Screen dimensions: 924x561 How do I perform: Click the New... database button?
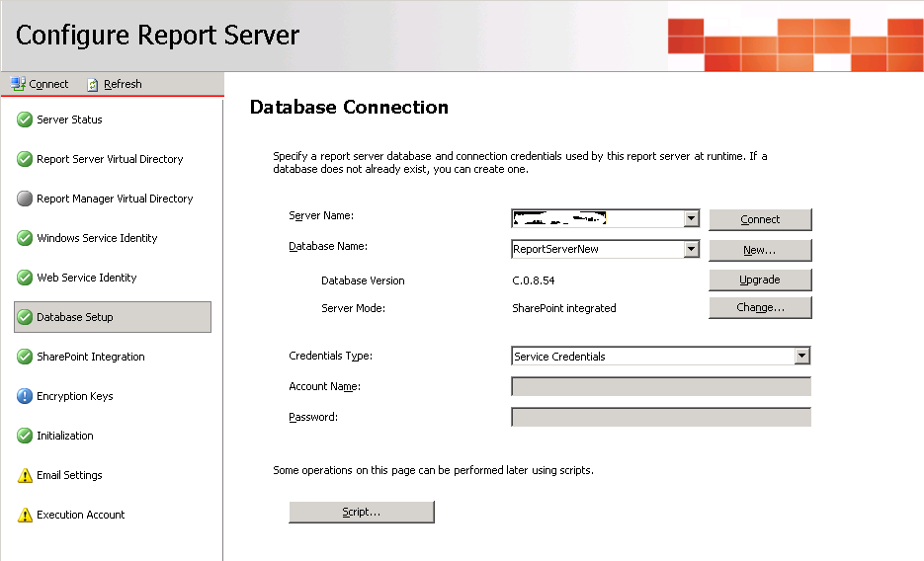coord(760,250)
